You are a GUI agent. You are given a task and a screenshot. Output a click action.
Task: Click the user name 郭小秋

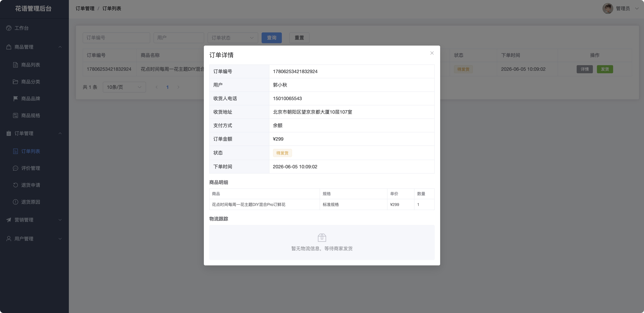[x=280, y=85]
